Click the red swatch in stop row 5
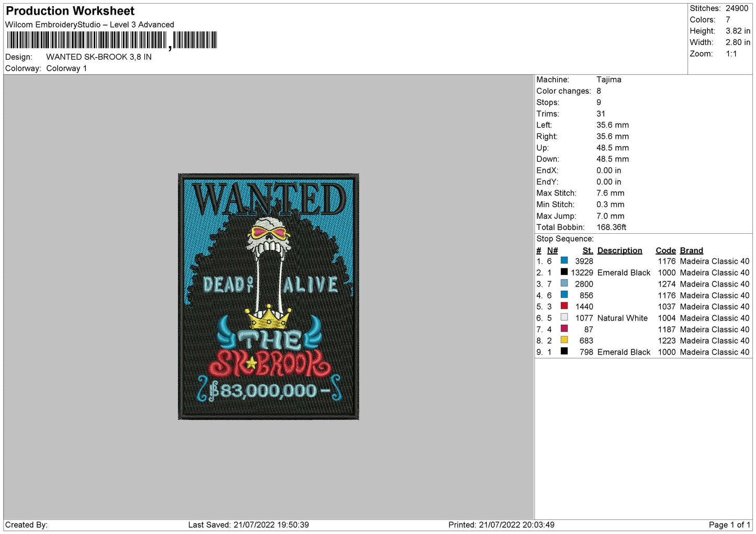 point(564,306)
